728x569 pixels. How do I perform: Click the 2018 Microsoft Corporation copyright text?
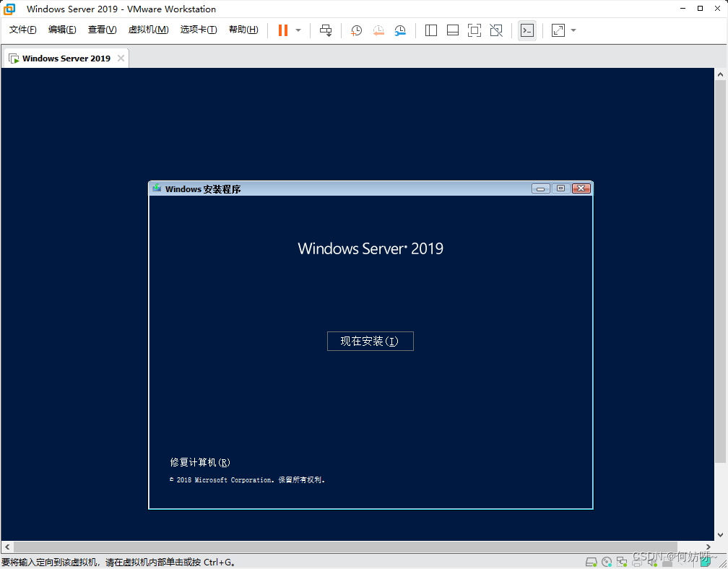point(248,480)
